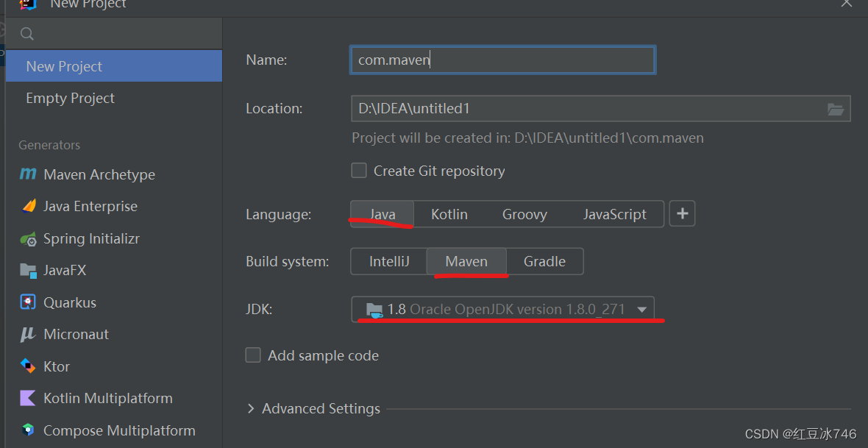Click the Generators section heading
868x448 pixels.
coord(49,145)
